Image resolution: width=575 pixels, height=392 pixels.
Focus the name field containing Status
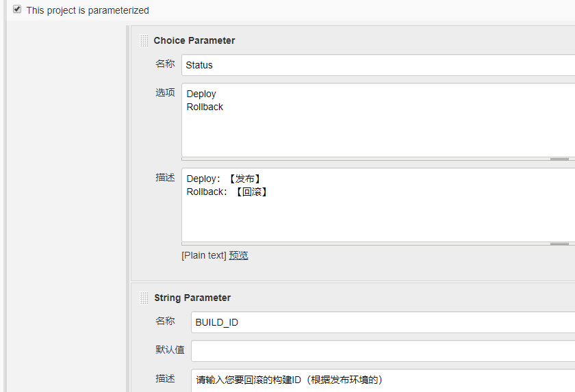coord(378,65)
